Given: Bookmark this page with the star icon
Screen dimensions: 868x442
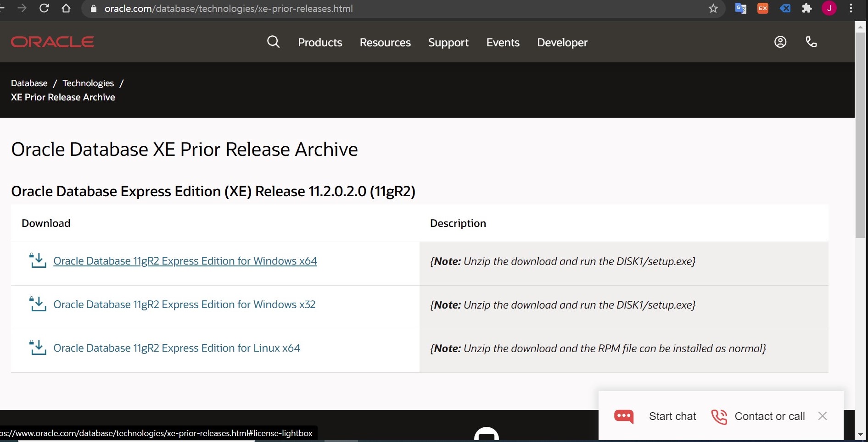Looking at the screenshot, I should [x=713, y=8].
